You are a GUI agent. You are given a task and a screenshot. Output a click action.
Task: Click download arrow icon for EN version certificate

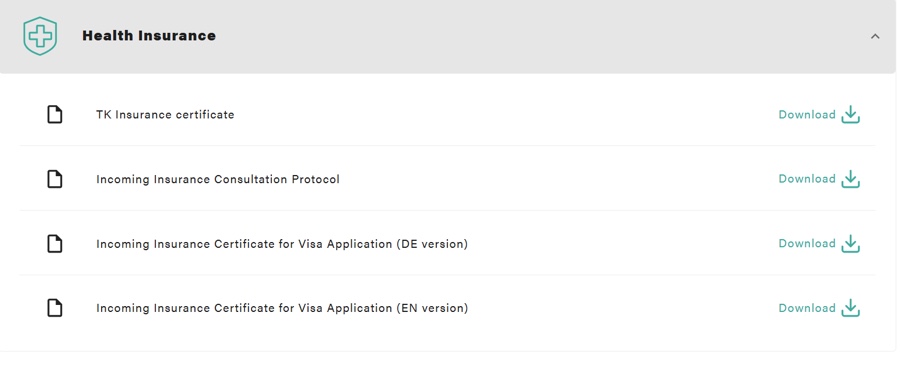tap(851, 308)
